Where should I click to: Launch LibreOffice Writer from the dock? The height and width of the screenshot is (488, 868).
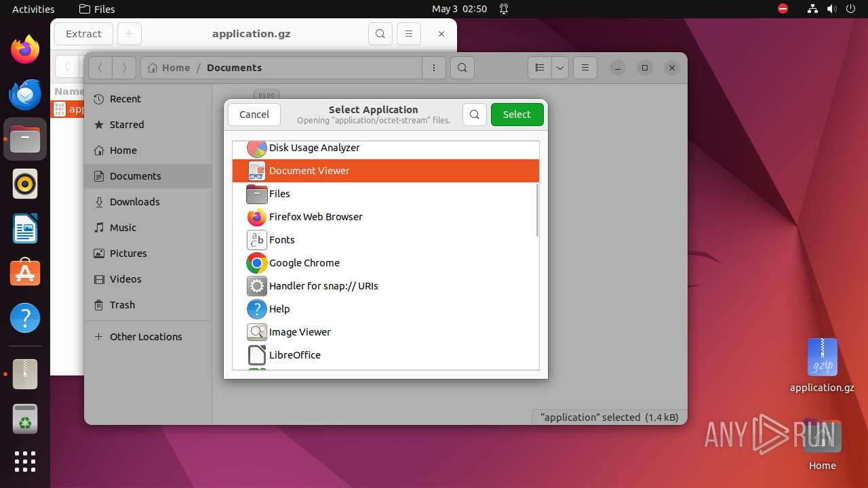point(25,228)
